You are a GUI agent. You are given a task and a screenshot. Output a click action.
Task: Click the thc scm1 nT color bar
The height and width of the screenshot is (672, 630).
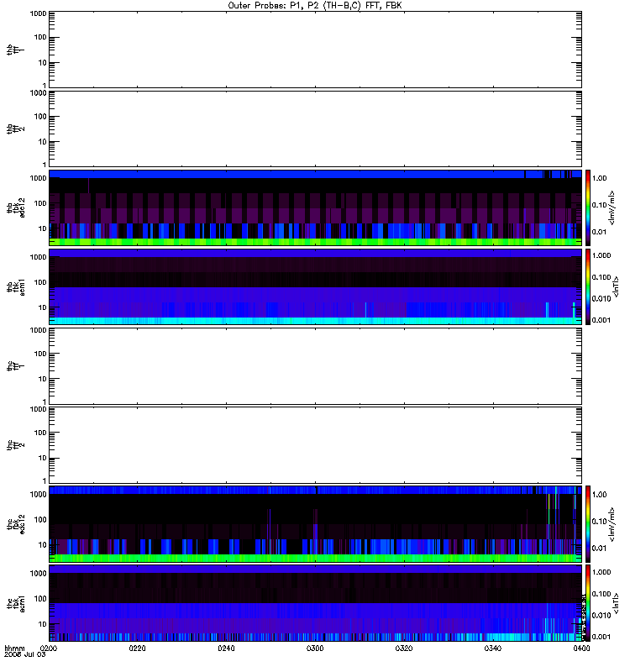[x=588, y=603]
